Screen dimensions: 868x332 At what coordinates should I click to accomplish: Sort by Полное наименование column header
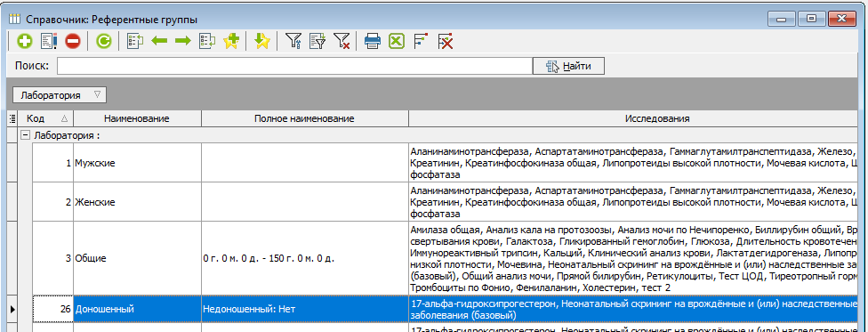click(304, 118)
